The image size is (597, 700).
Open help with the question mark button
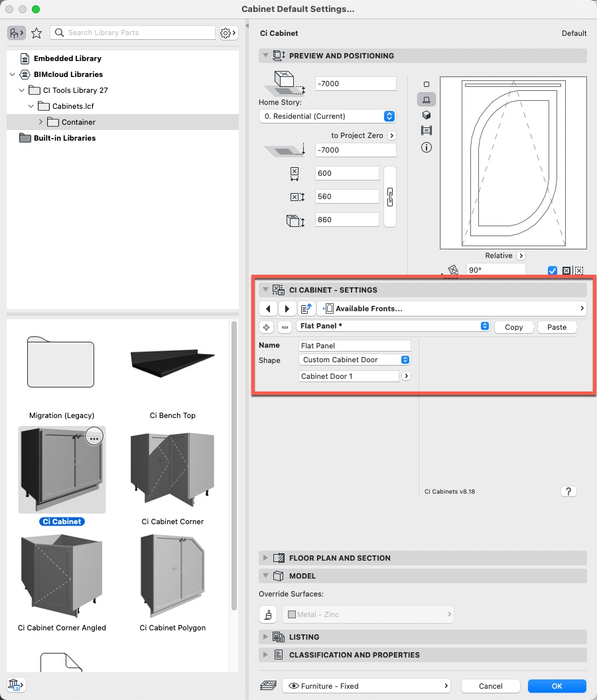(x=568, y=492)
